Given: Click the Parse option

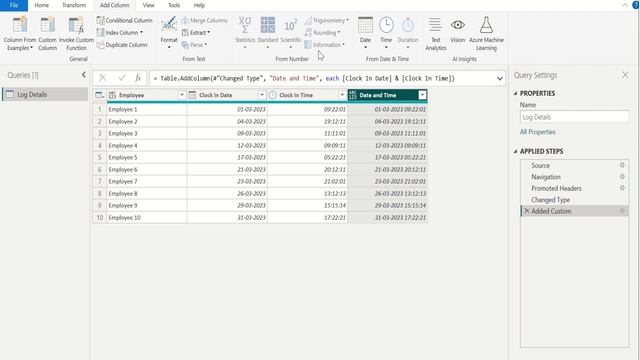Looking at the screenshot, I should tap(194, 45).
